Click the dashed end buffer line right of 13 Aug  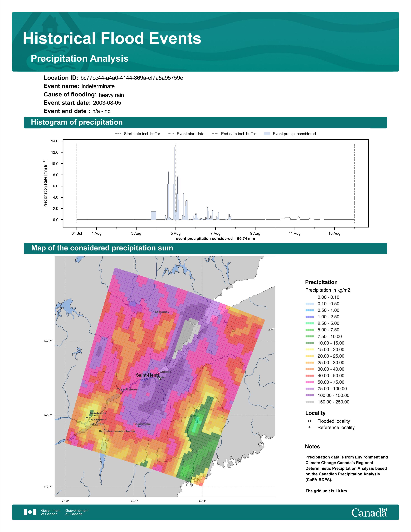[354, 183]
